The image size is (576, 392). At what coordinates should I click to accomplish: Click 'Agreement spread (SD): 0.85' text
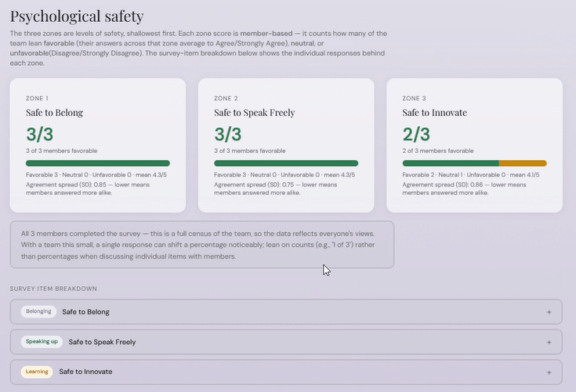[x=66, y=185]
